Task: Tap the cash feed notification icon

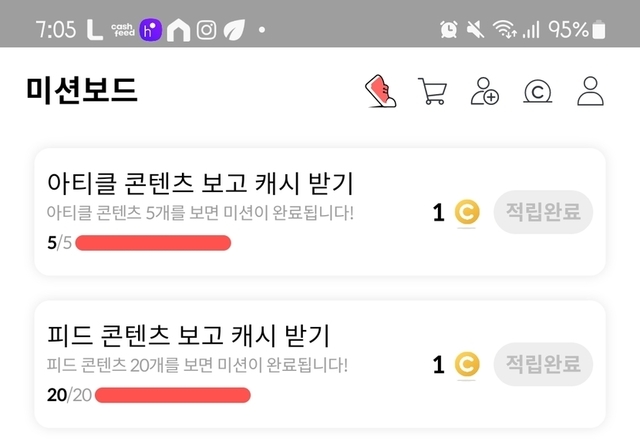Action: click(x=124, y=29)
